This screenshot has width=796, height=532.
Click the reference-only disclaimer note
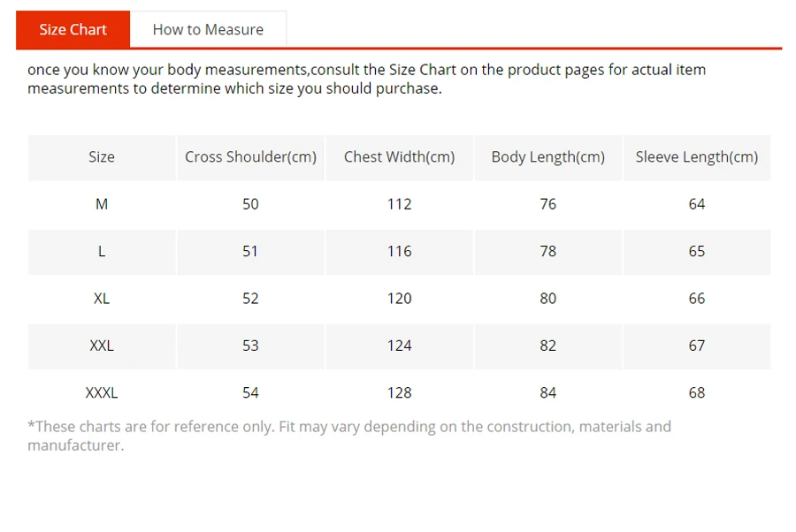click(x=349, y=436)
